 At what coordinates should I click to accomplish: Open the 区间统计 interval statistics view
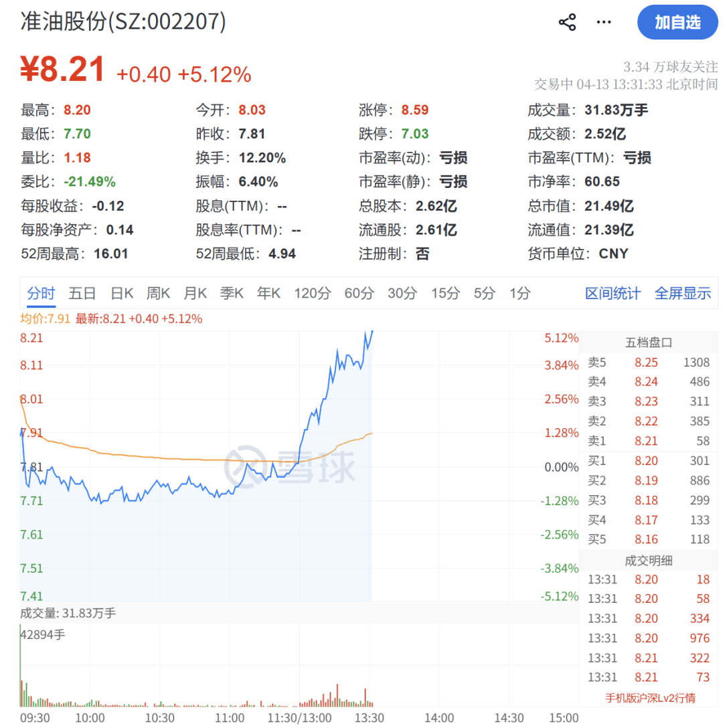613,292
